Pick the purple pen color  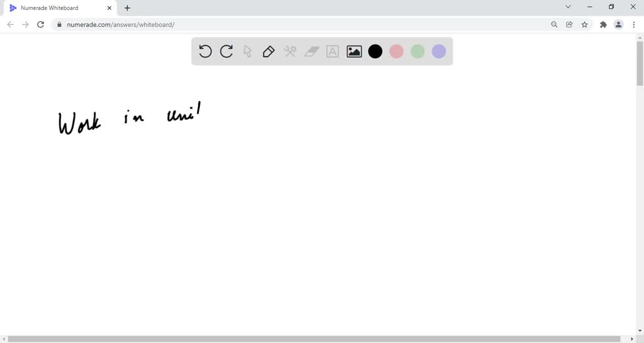click(x=439, y=52)
